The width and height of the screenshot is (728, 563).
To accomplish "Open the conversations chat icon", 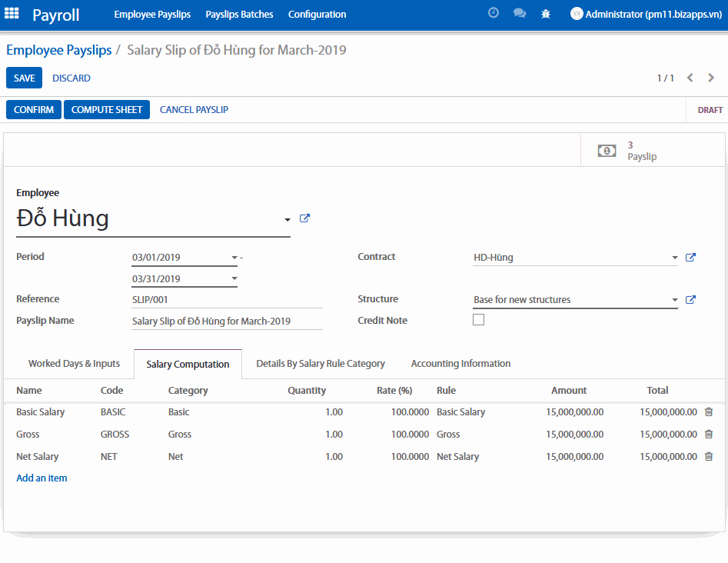I will 520,14.
